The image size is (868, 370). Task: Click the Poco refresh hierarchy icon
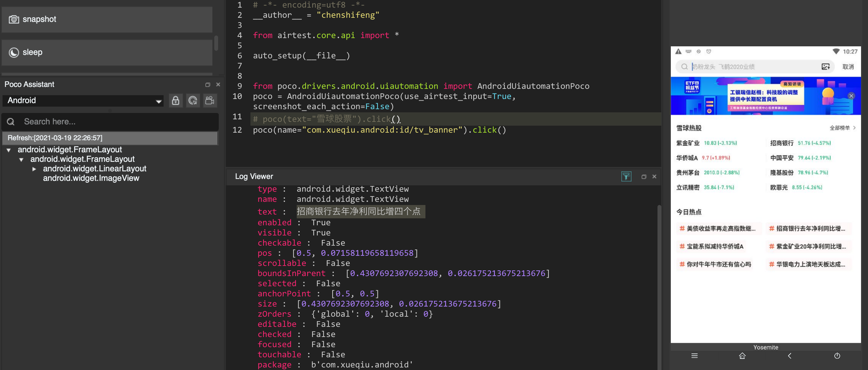193,101
